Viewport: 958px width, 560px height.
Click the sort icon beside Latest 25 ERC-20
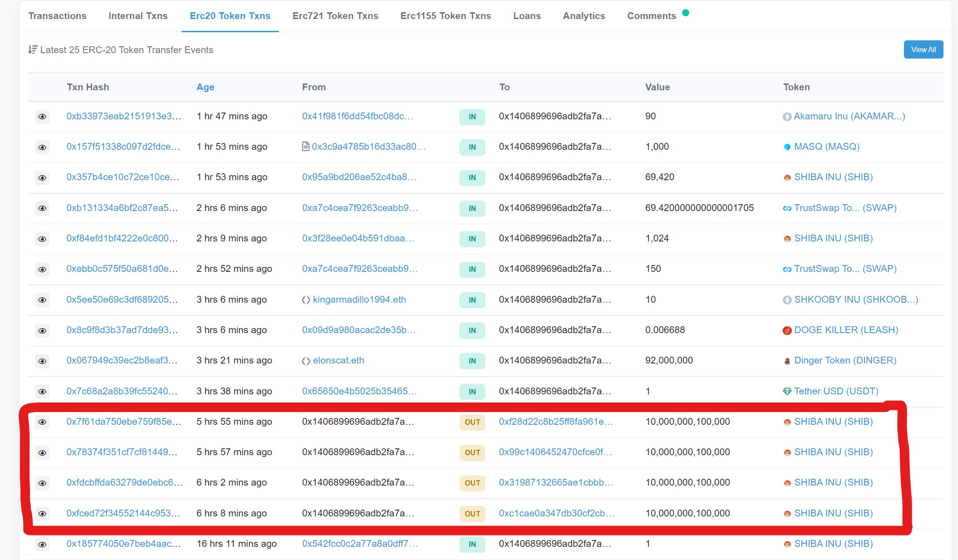[x=32, y=49]
